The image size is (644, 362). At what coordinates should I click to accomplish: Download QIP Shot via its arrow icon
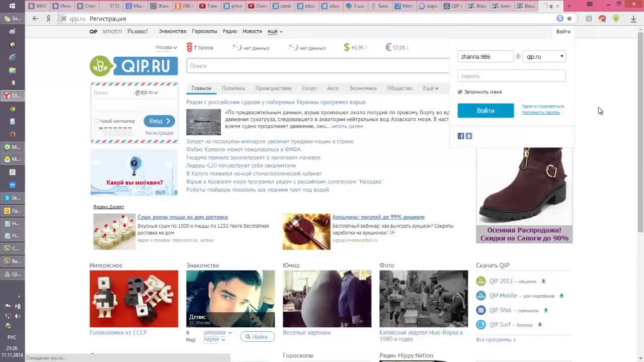coord(546,310)
